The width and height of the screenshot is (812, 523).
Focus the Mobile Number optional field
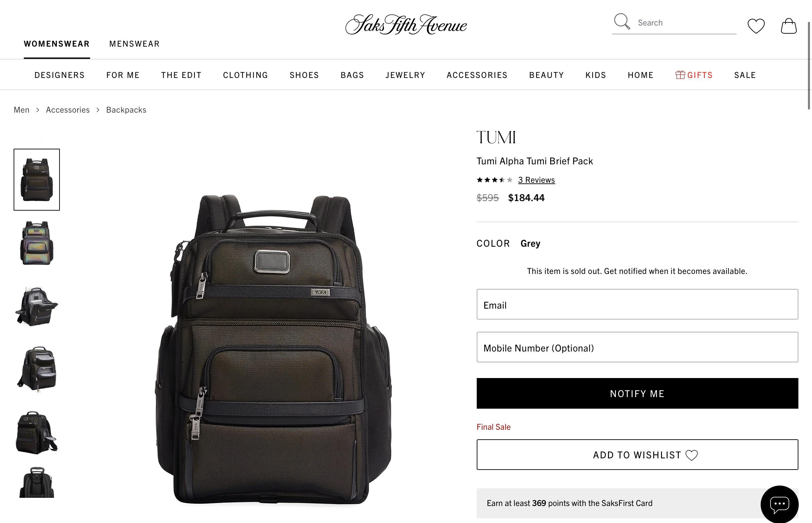point(637,347)
